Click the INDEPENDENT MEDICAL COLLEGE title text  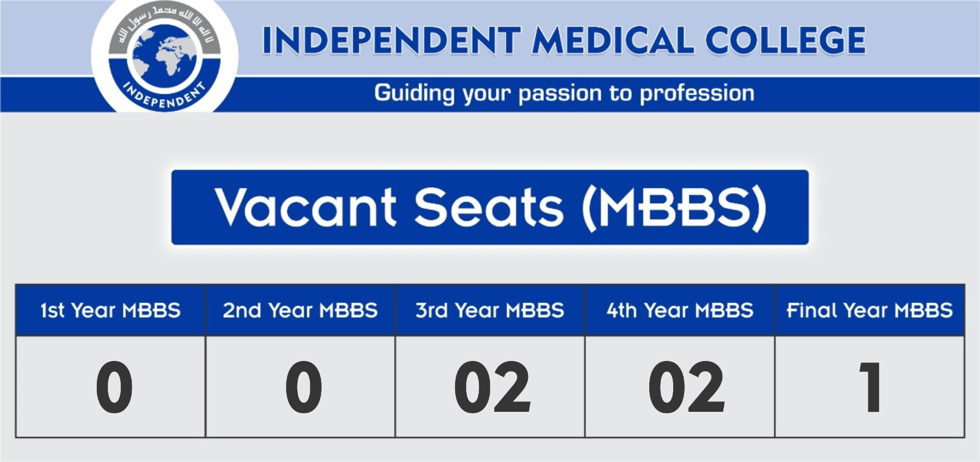coord(563,40)
